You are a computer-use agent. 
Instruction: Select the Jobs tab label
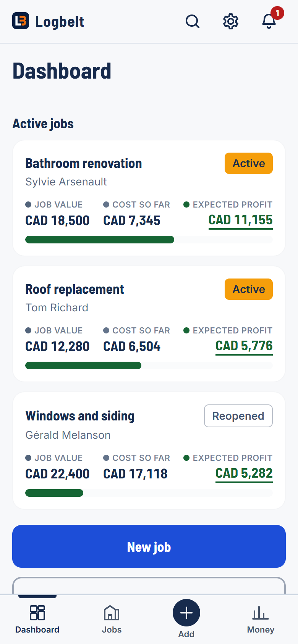click(x=112, y=630)
